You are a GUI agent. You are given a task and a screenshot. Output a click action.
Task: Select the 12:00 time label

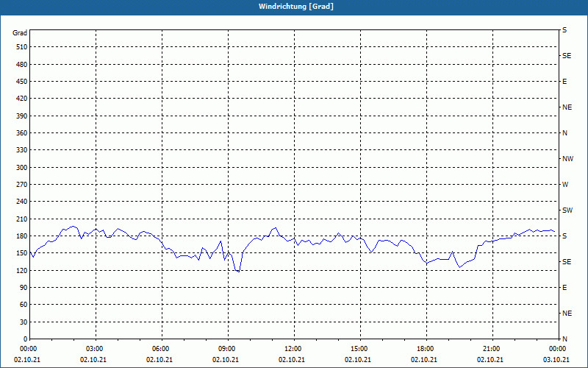pyautogui.click(x=295, y=349)
